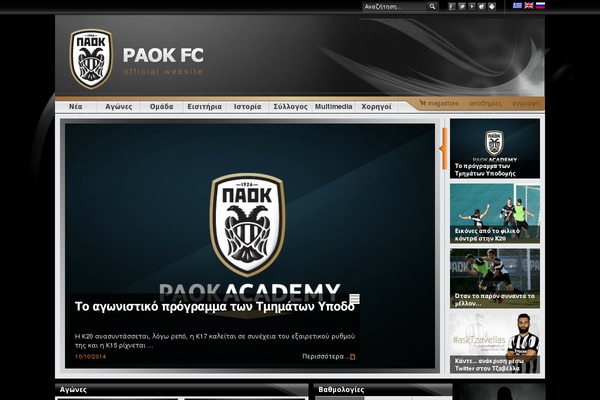The image size is (600, 400).
Task: Open the Χορηγοί menu
Action: coord(377,107)
